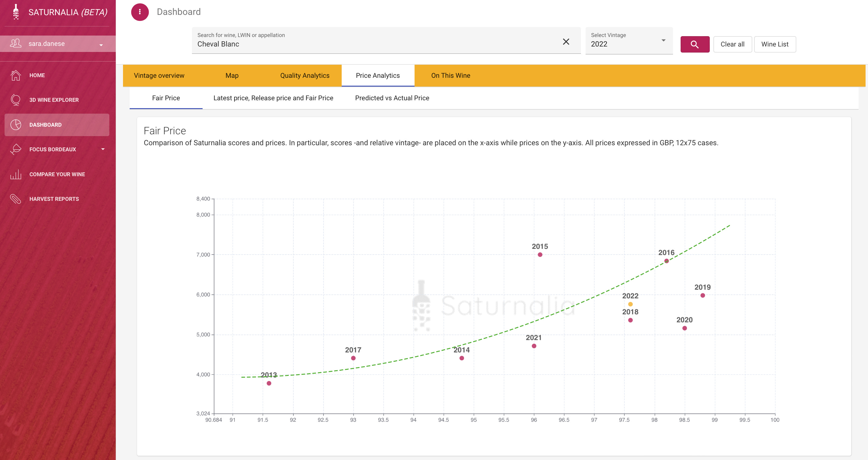This screenshot has height=460, width=868.
Task: Click the Saturnalia wine bottle logo icon
Action: click(x=16, y=12)
